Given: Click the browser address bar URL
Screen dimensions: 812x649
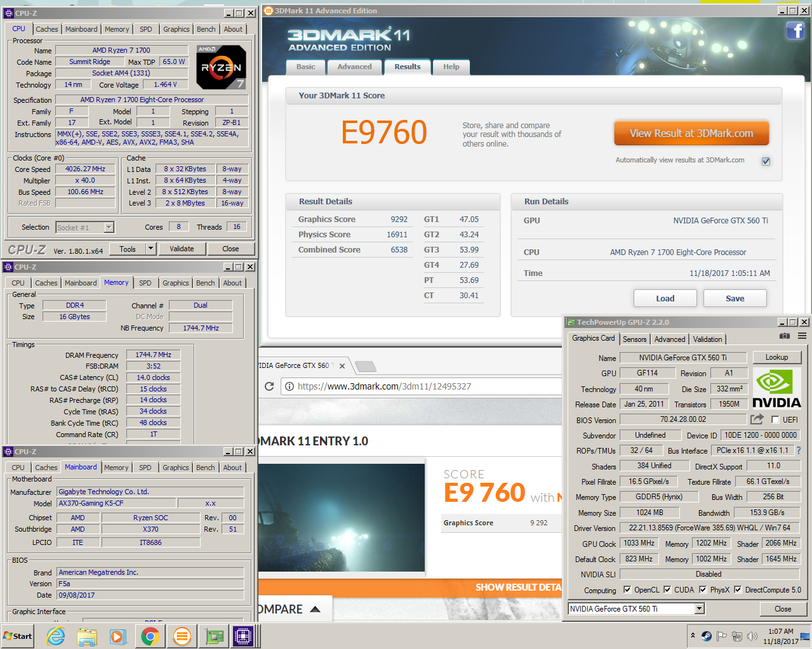Looking at the screenshot, I should [x=384, y=386].
